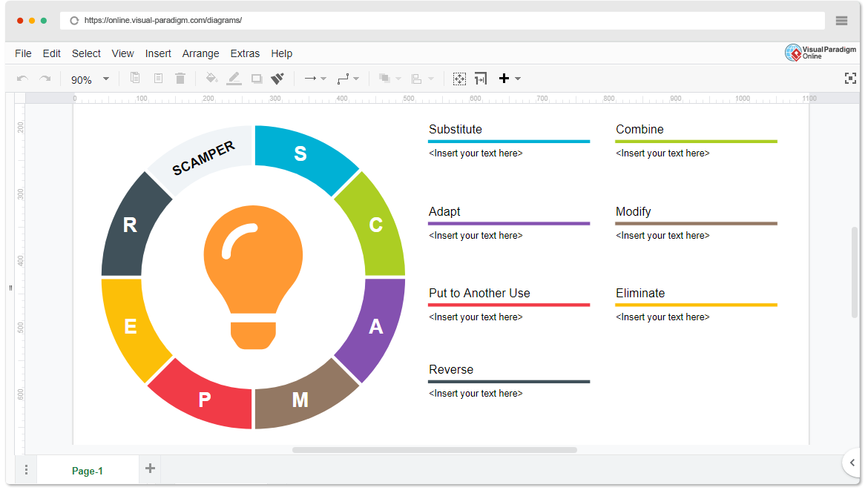Select the Combine heading text
Viewport: 868px width, 493px height.
coord(640,129)
